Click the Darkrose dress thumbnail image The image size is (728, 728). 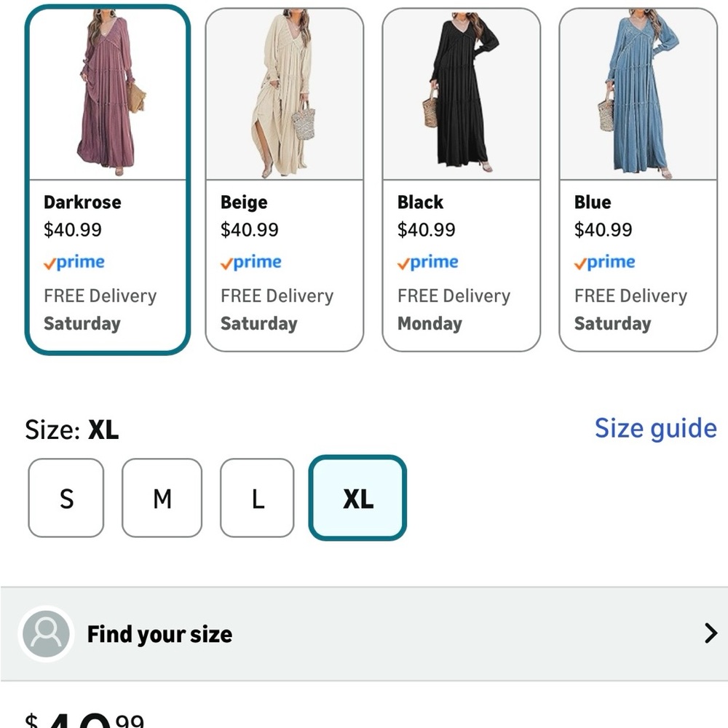click(108, 94)
